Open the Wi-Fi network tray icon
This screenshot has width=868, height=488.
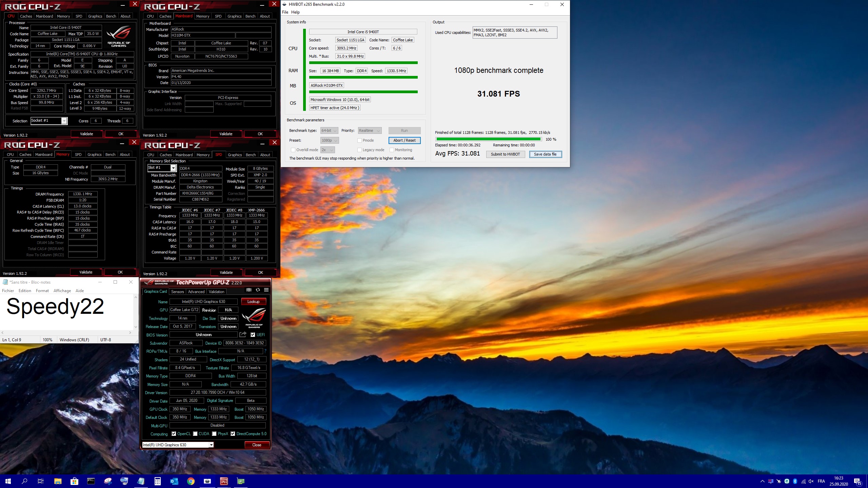[x=803, y=481]
